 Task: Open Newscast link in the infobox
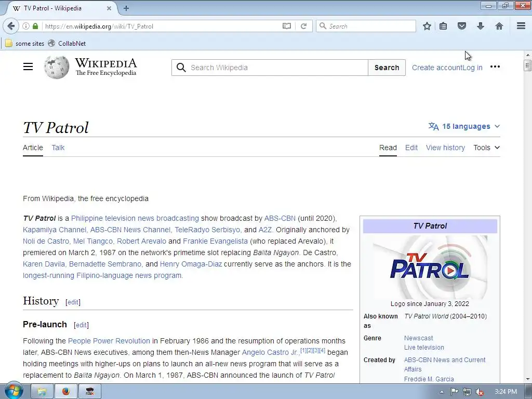418,338
